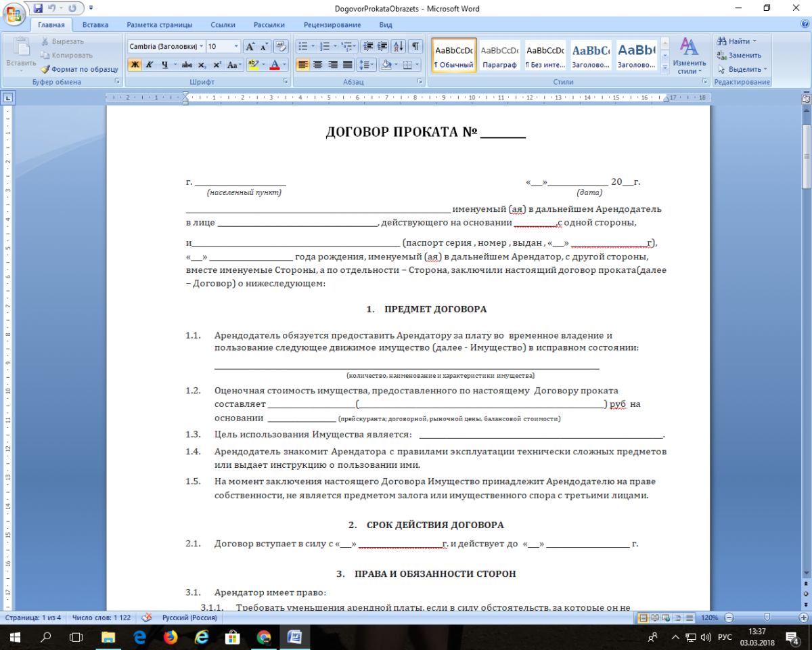The image size is (812, 650).
Task: Switch to Вставка ribbon tab
Action: tap(95, 25)
